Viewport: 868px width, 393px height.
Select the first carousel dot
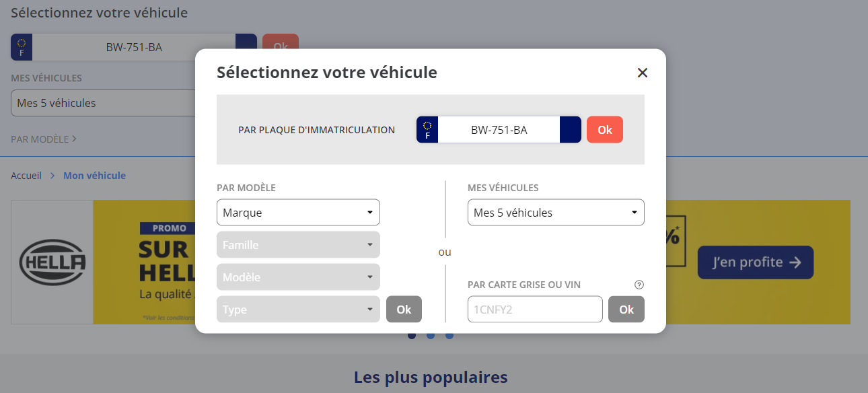pyautogui.click(x=412, y=335)
